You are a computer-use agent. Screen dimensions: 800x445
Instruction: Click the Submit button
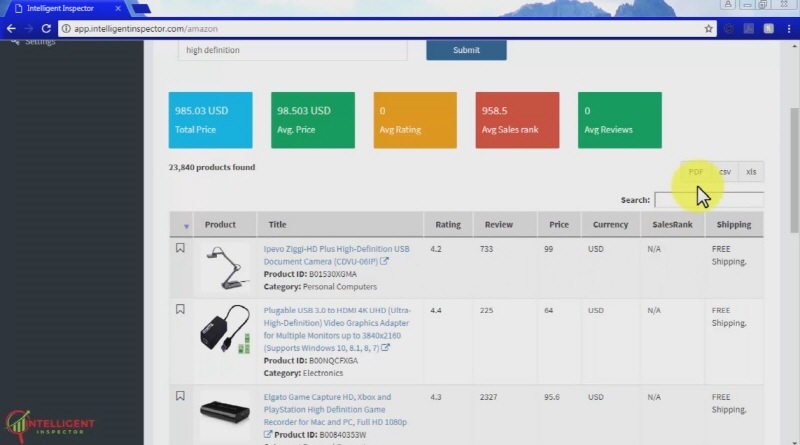[x=466, y=50]
